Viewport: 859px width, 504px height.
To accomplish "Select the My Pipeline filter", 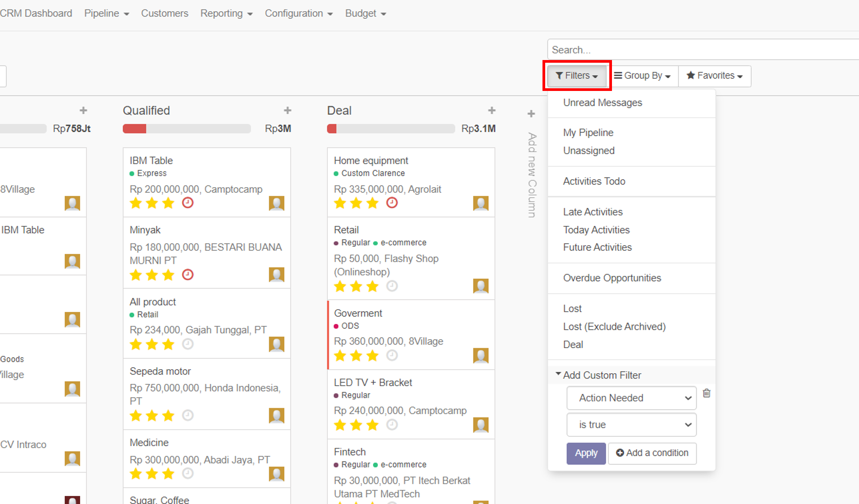I will pyautogui.click(x=588, y=133).
